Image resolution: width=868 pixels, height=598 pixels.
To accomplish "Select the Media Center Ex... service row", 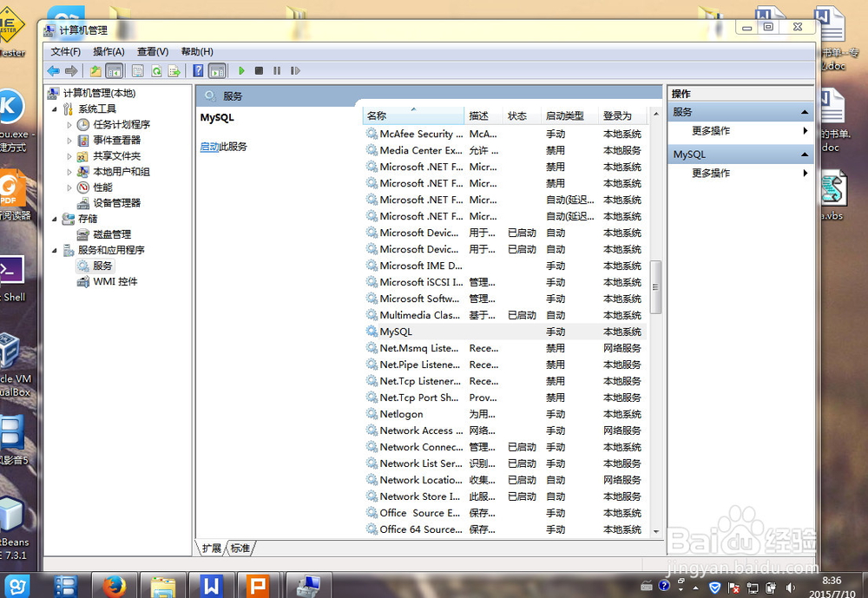I will click(504, 151).
